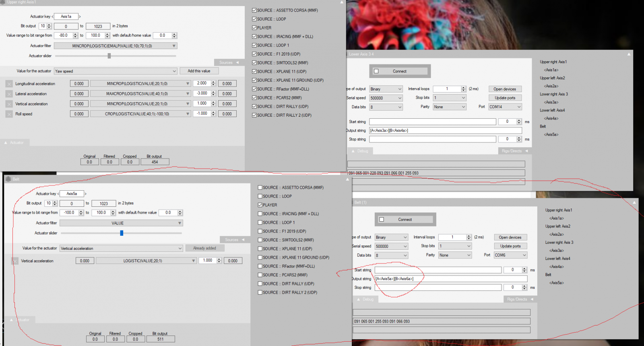This screenshot has width=644, height=346.
Task: Remove Vertical acceleration row in Upper right Axis1 window
Action: (x=9, y=104)
